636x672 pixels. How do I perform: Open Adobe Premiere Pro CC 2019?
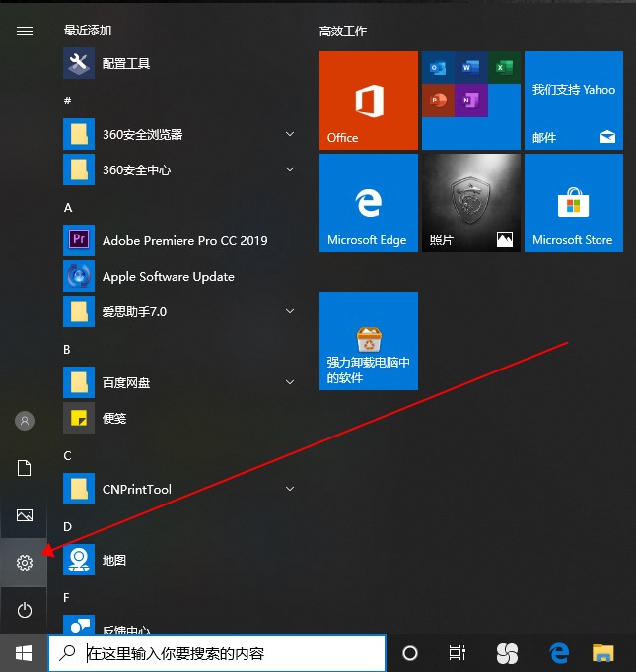click(x=179, y=240)
